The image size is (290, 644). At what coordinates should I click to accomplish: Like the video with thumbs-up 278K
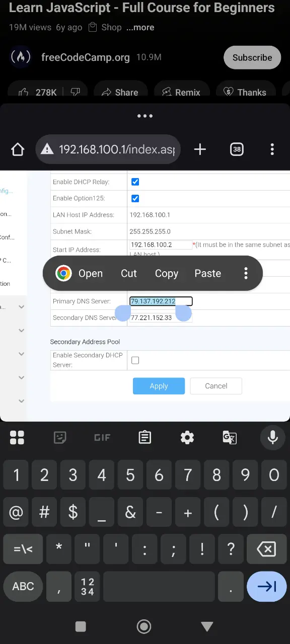tap(38, 92)
